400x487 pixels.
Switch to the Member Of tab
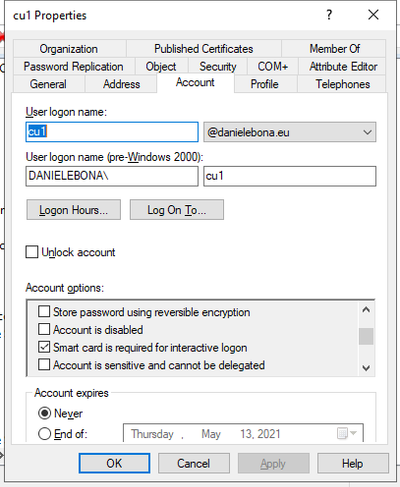point(334,49)
